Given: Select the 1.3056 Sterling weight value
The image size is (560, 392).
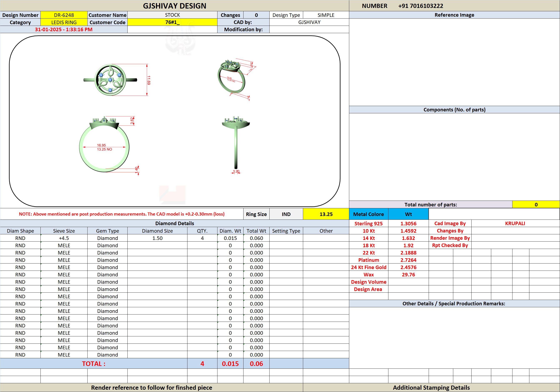Looking at the screenshot, I should click(409, 223).
